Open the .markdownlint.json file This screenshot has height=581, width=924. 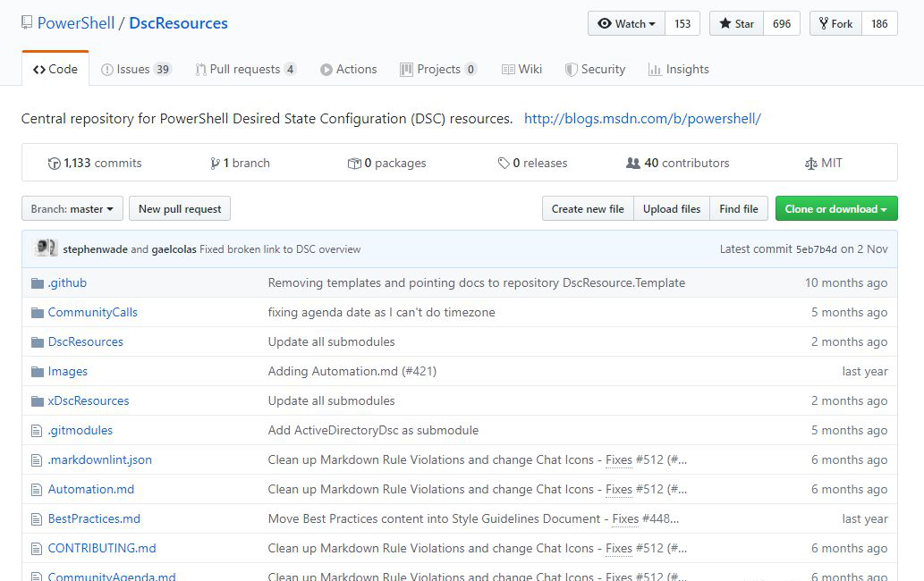click(x=99, y=459)
